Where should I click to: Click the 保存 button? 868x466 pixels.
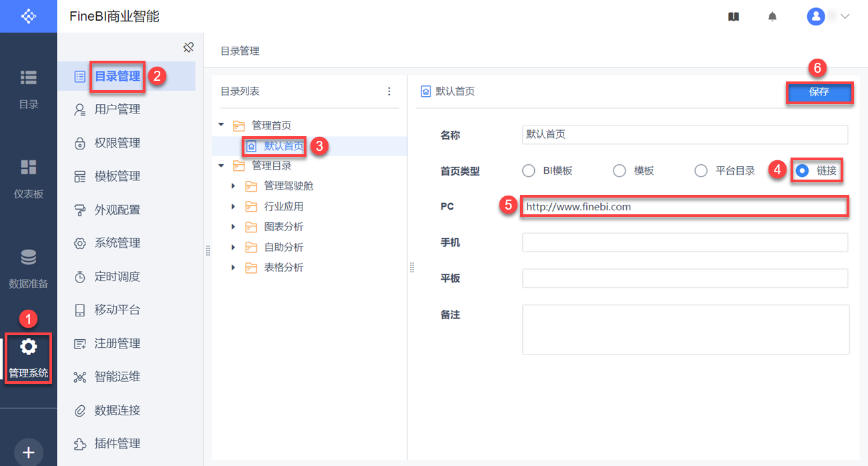point(819,92)
